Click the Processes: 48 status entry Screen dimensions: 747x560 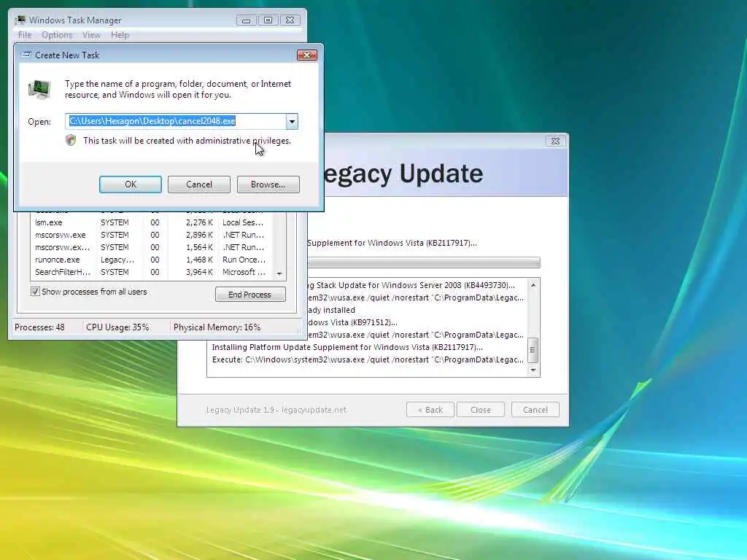pos(39,327)
